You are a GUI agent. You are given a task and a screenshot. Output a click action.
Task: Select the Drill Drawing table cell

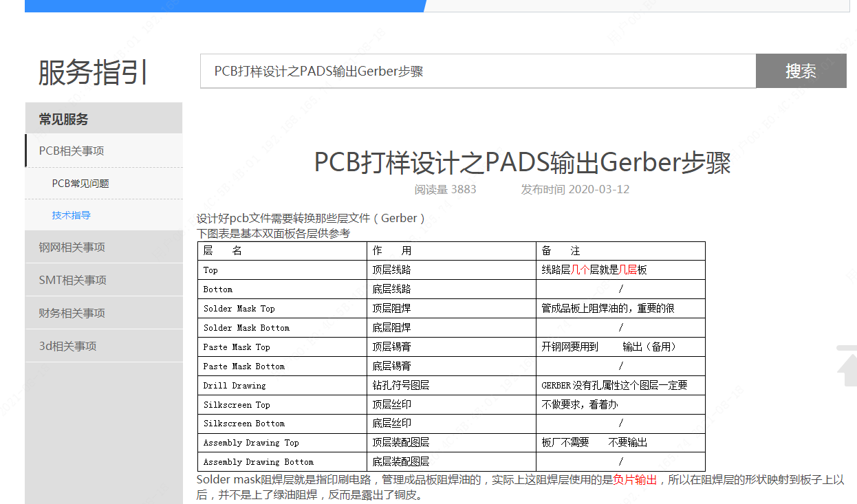point(235,386)
